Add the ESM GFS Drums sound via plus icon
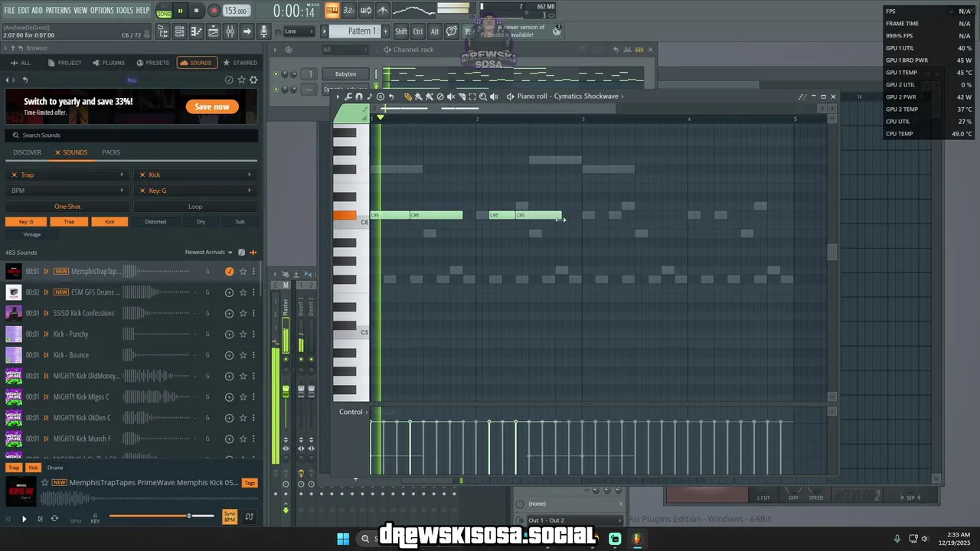Image resolution: width=980 pixels, height=551 pixels. tap(229, 292)
